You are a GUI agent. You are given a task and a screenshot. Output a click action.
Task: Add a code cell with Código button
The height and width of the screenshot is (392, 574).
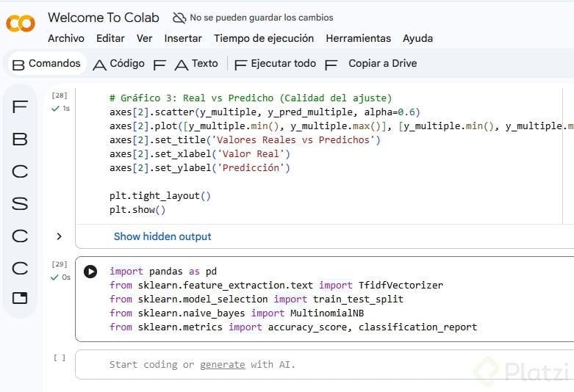click(x=118, y=64)
